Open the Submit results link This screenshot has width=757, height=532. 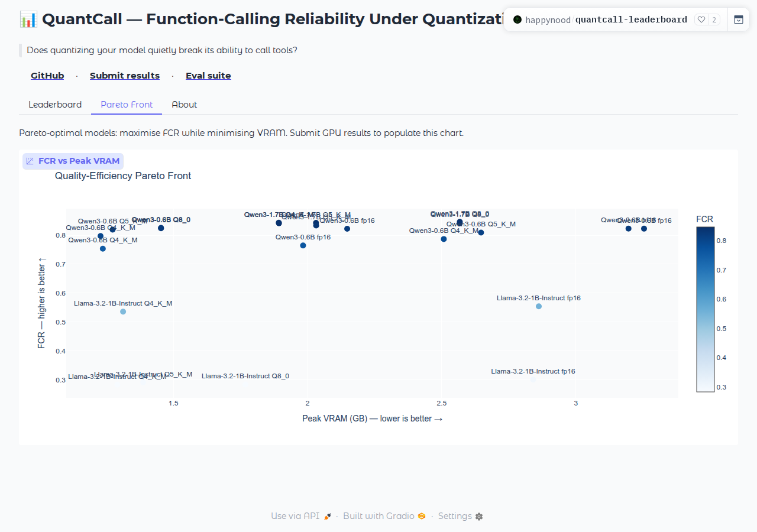point(125,76)
